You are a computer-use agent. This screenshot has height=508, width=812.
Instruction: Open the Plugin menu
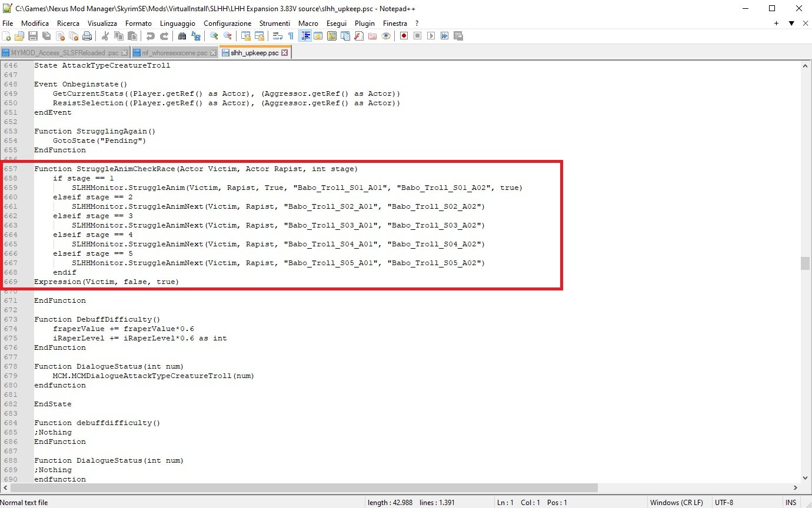[365, 23]
